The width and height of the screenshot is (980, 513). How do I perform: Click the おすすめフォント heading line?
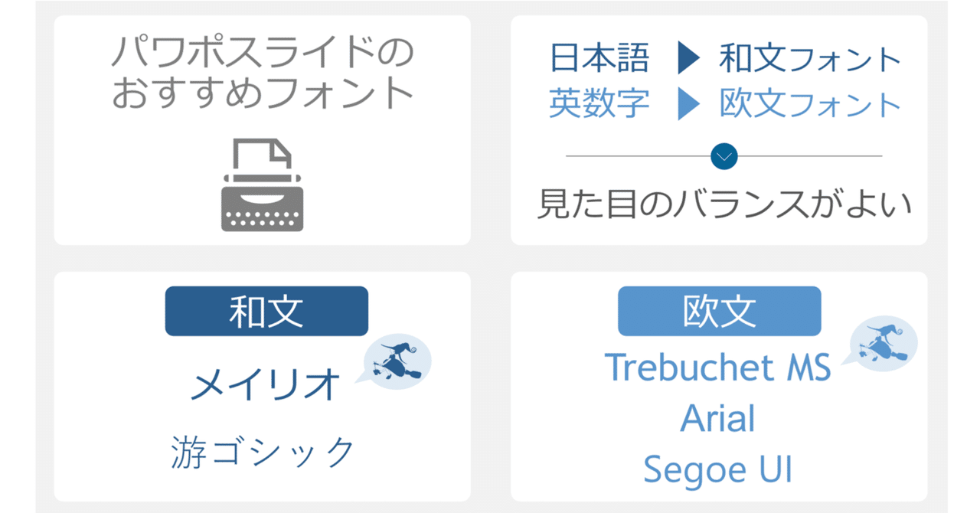[262, 93]
